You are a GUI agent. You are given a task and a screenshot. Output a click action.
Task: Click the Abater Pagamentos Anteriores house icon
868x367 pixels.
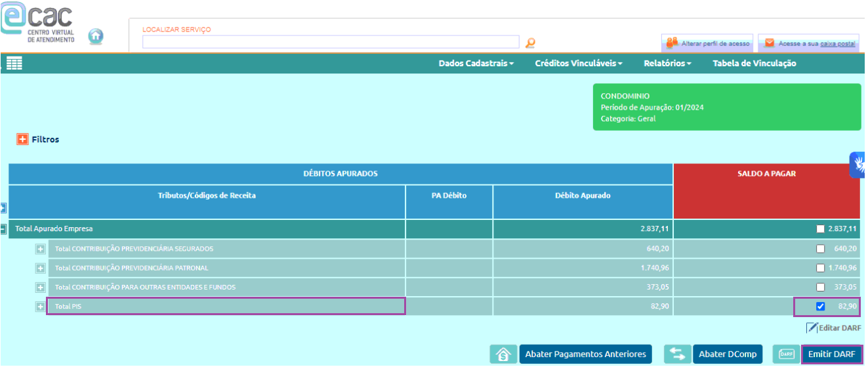[503, 354]
